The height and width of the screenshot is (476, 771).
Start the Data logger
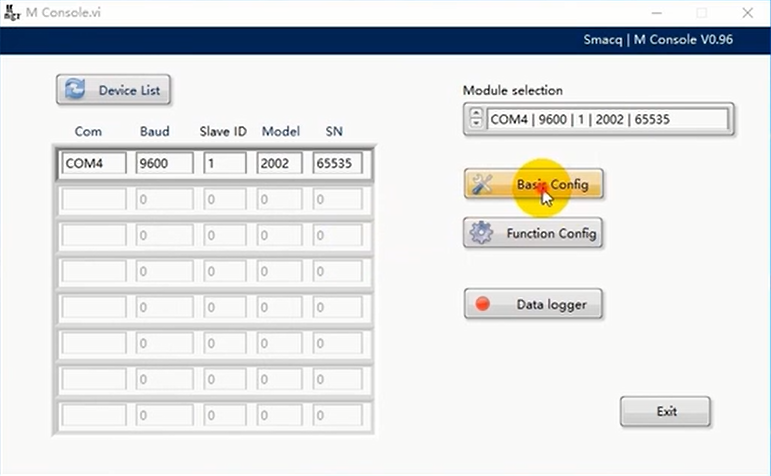[x=534, y=304]
